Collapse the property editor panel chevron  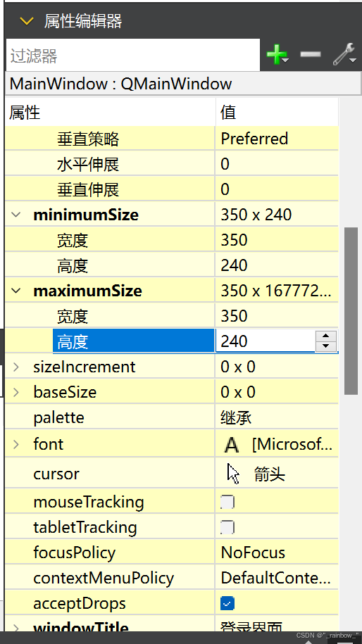coord(27,21)
